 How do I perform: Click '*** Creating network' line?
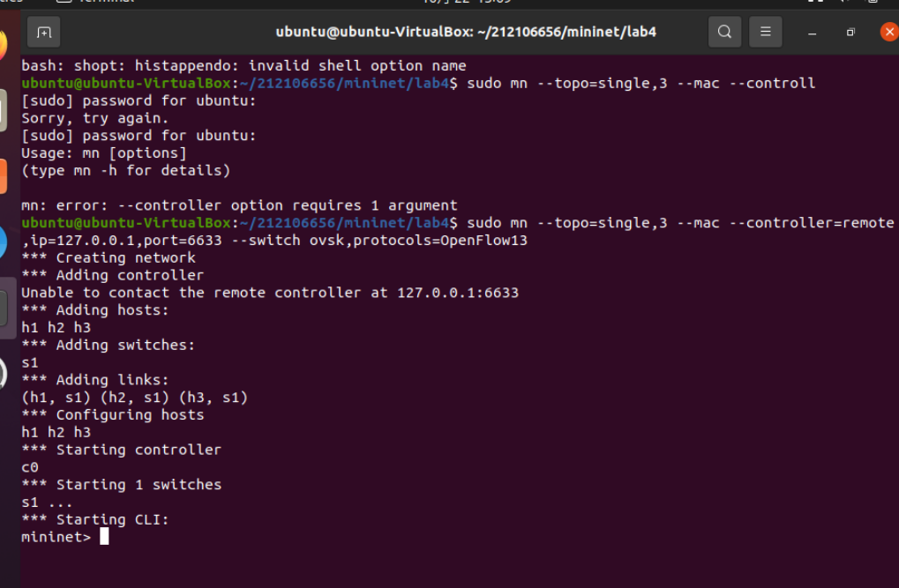tap(109, 258)
